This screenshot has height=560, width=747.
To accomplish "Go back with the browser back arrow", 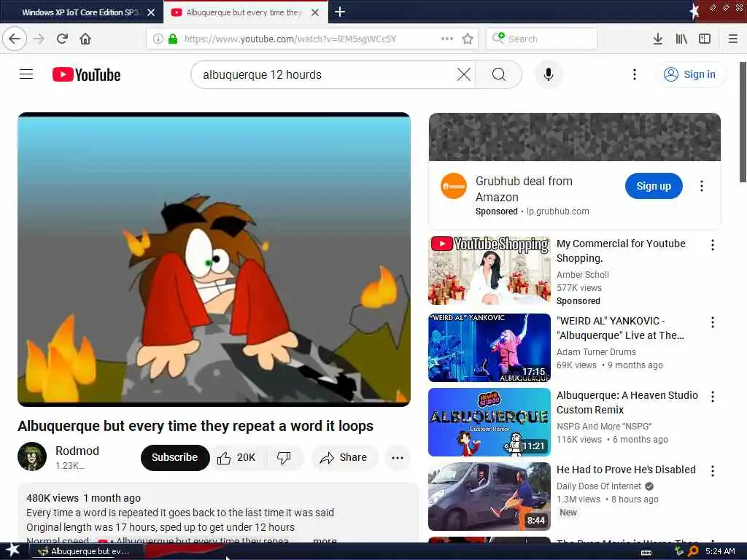I will coord(15,39).
